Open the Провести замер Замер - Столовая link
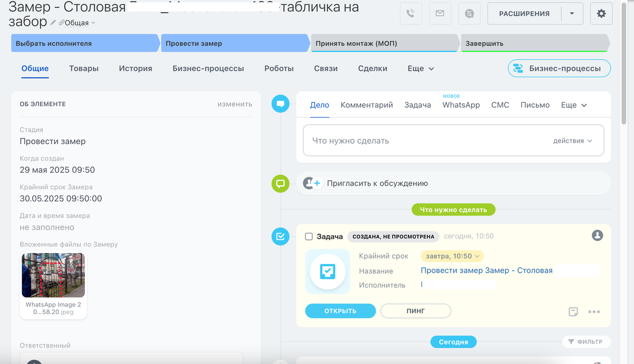 [x=487, y=270]
